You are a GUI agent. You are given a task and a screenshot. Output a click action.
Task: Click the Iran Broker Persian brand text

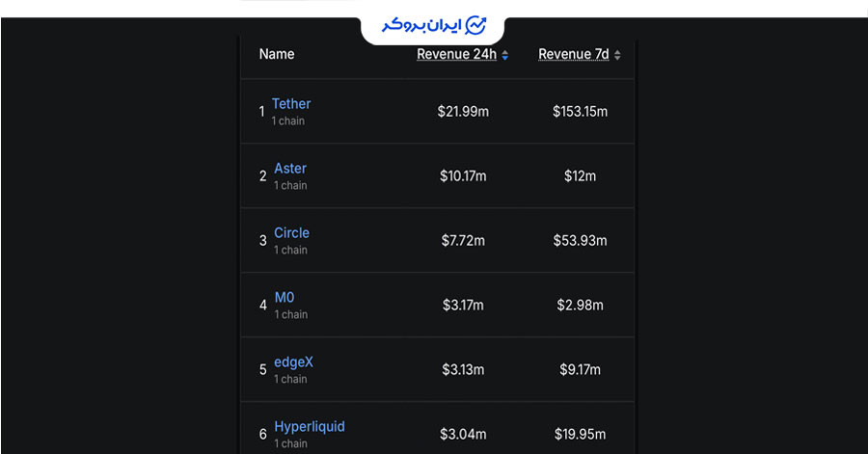420,26
